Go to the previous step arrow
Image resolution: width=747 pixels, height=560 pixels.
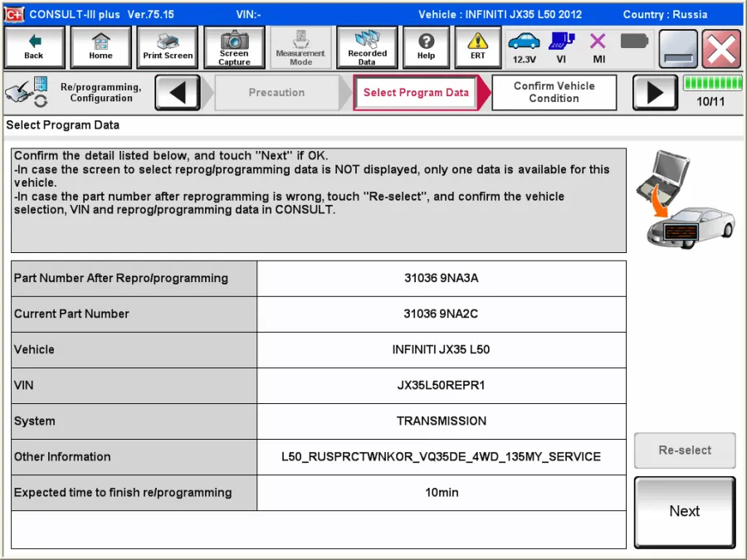[178, 92]
